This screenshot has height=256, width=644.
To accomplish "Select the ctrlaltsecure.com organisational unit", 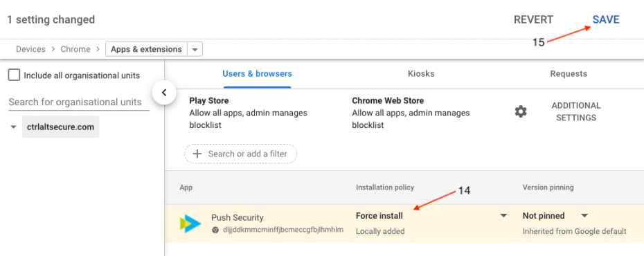I will [x=60, y=127].
